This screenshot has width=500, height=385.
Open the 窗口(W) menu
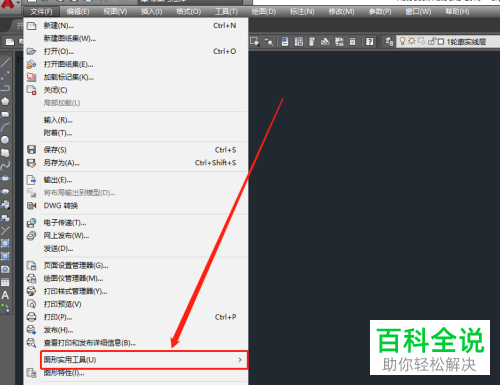point(419,12)
